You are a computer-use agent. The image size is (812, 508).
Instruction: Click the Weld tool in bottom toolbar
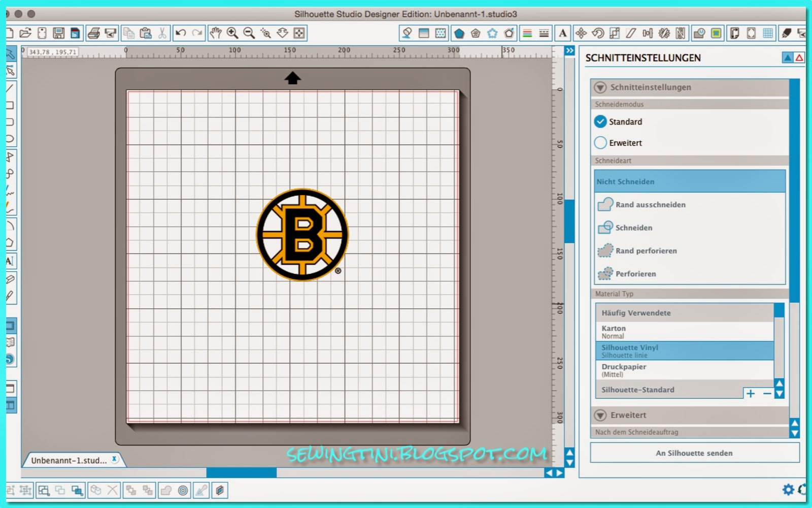coord(166,490)
